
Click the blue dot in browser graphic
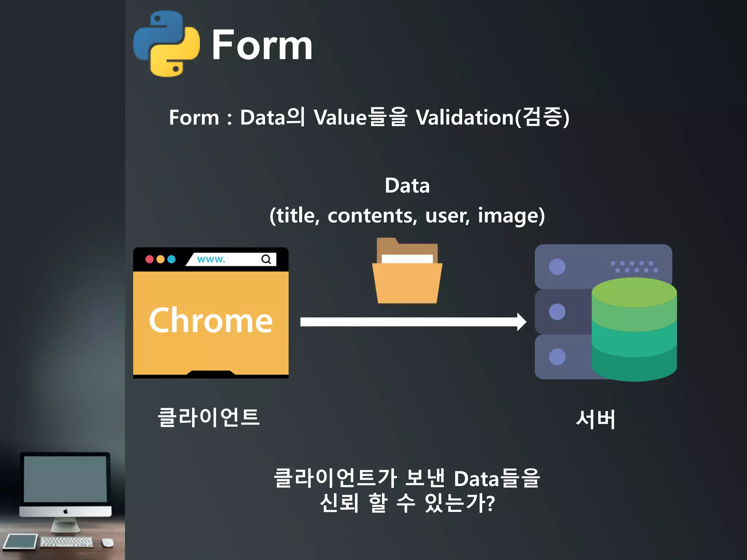coord(171,259)
